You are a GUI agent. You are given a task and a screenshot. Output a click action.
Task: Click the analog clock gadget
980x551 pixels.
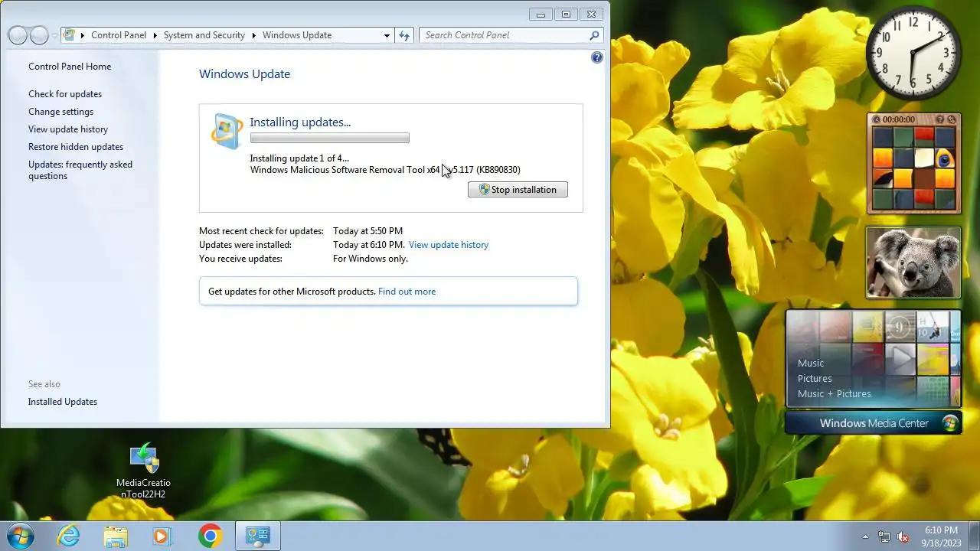pos(913,53)
